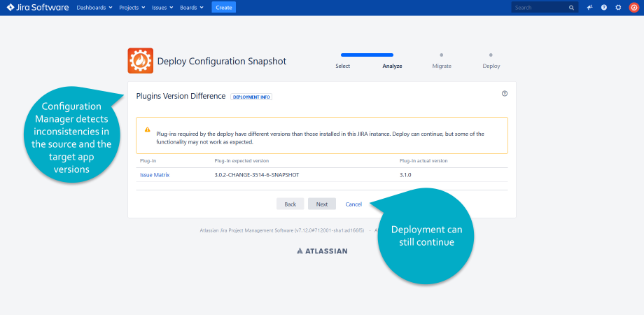
Task: Click the Atlassian footer logo
Action: click(322, 251)
